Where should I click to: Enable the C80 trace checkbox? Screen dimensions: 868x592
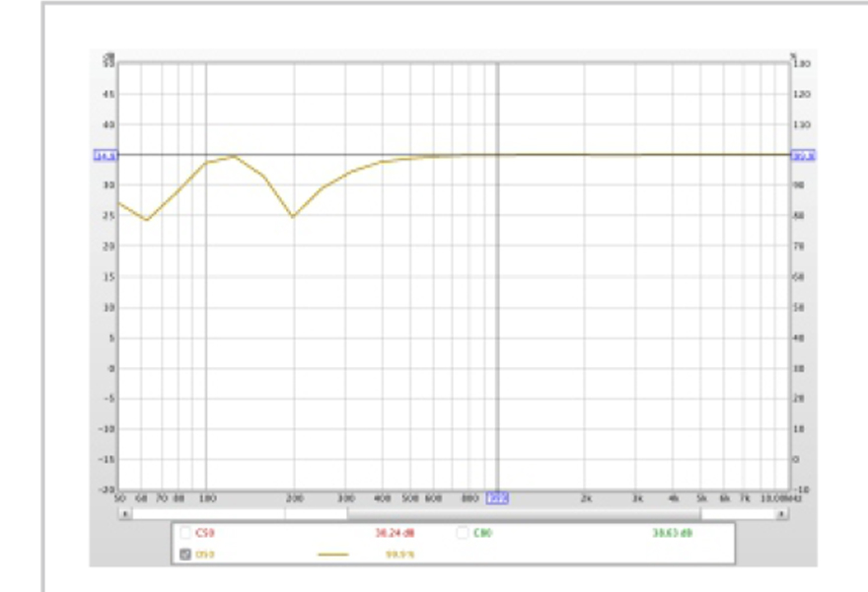coord(463,533)
